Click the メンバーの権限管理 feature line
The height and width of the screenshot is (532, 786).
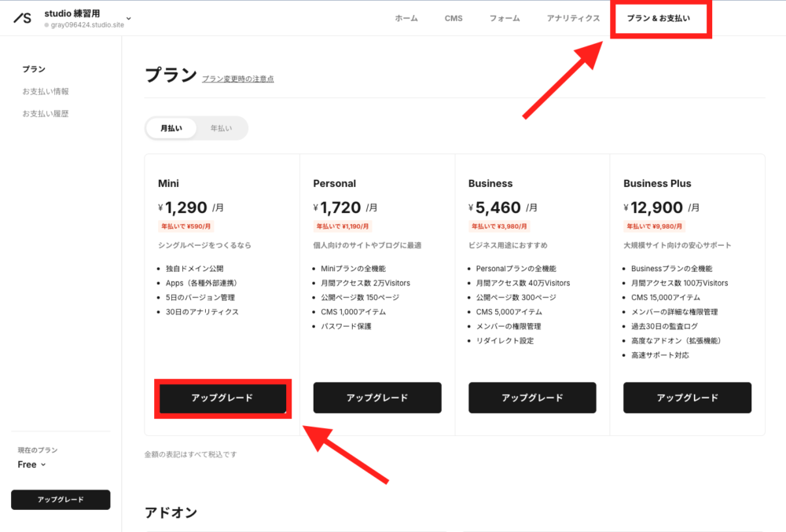click(509, 326)
